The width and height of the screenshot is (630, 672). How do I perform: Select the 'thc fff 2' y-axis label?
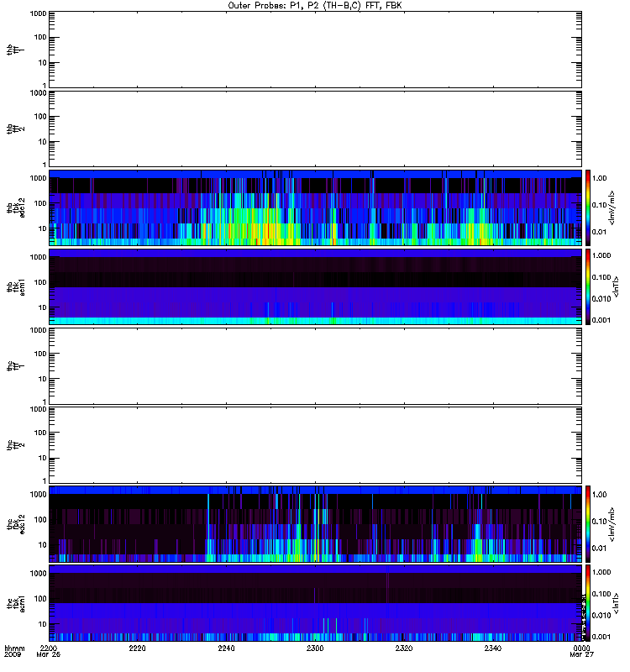[x=15, y=445]
